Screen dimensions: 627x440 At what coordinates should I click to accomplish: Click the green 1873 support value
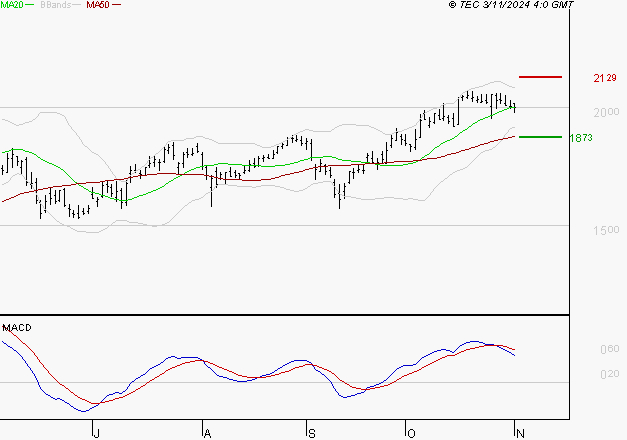581,138
